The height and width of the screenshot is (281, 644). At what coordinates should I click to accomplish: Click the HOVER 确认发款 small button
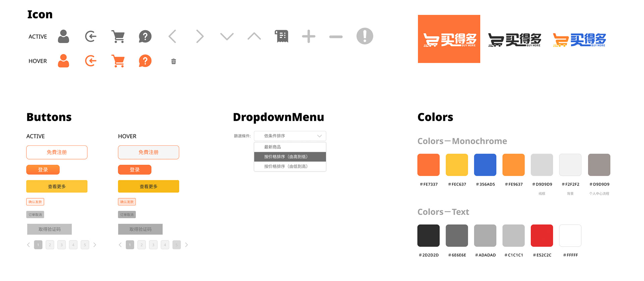coord(127,202)
